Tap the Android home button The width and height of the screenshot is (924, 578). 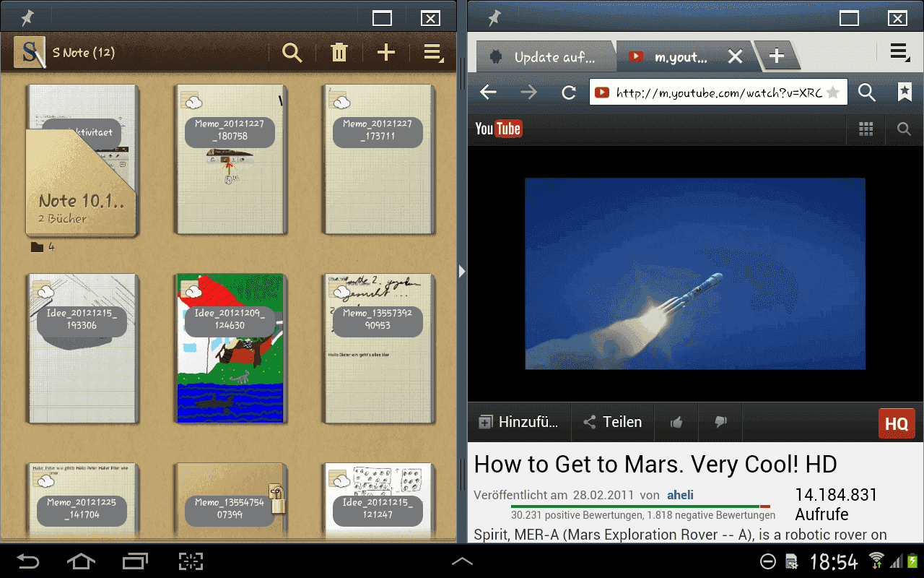pyautogui.click(x=81, y=561)
